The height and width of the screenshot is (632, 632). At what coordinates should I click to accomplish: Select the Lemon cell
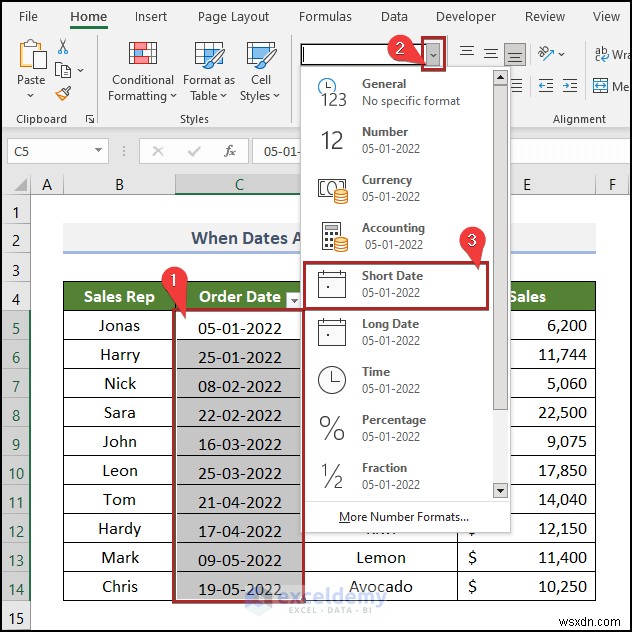380,557
